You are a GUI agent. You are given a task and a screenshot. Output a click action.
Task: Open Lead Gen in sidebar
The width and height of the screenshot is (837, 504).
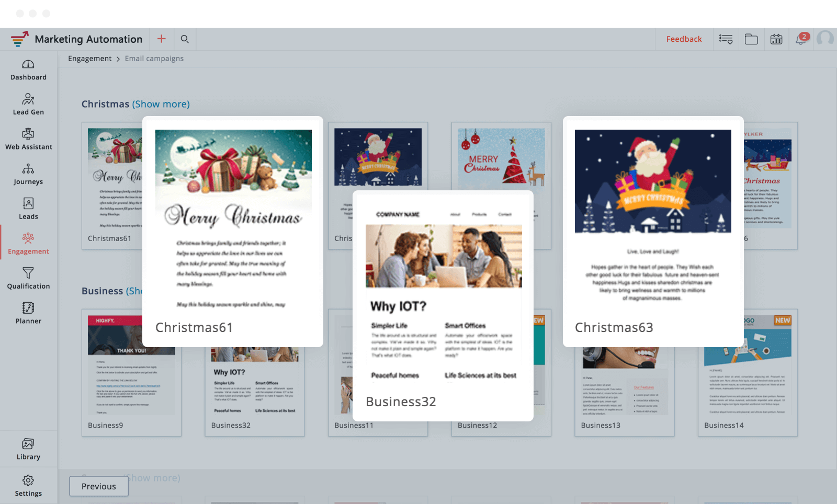click(x=28, y=105)
